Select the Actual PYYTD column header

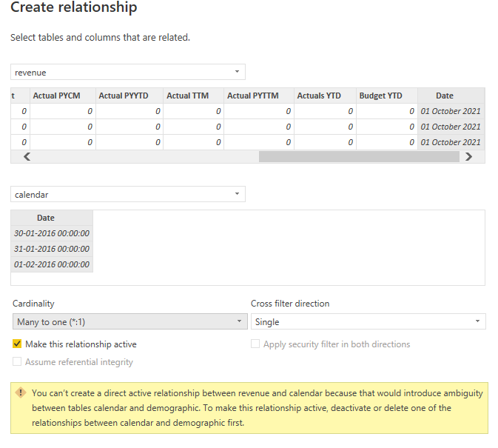(x=129, y=96)
